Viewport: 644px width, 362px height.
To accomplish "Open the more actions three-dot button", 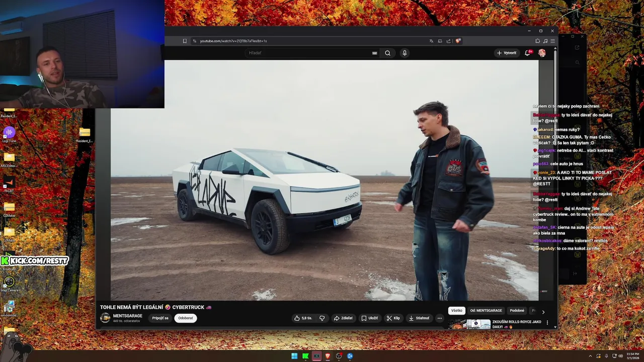I will (439, 318).
